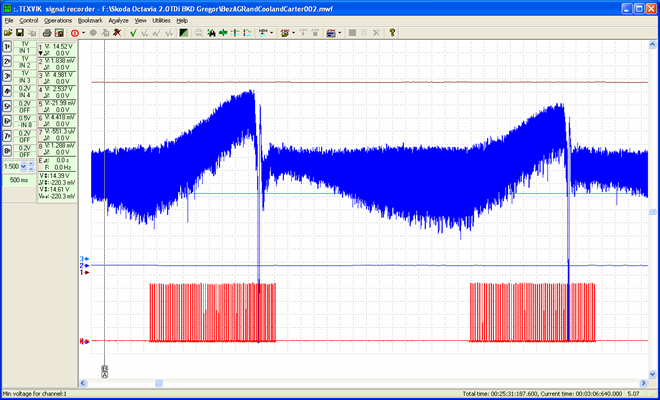Open search with the binoculars icon

(x=211, y=33)
